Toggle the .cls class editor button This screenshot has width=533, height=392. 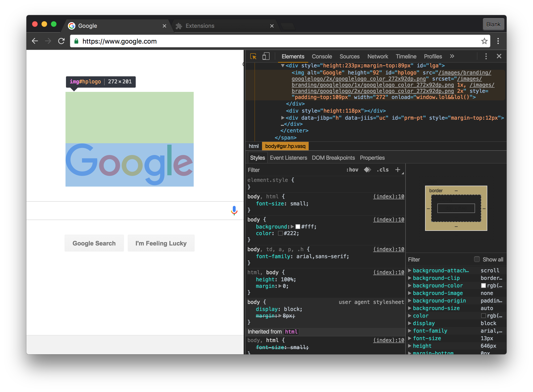382,170
